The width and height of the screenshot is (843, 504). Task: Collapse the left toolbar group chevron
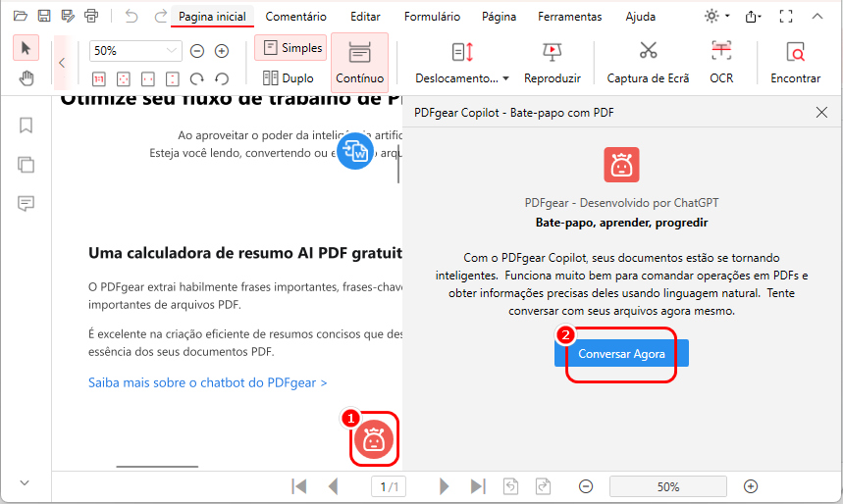62,63
